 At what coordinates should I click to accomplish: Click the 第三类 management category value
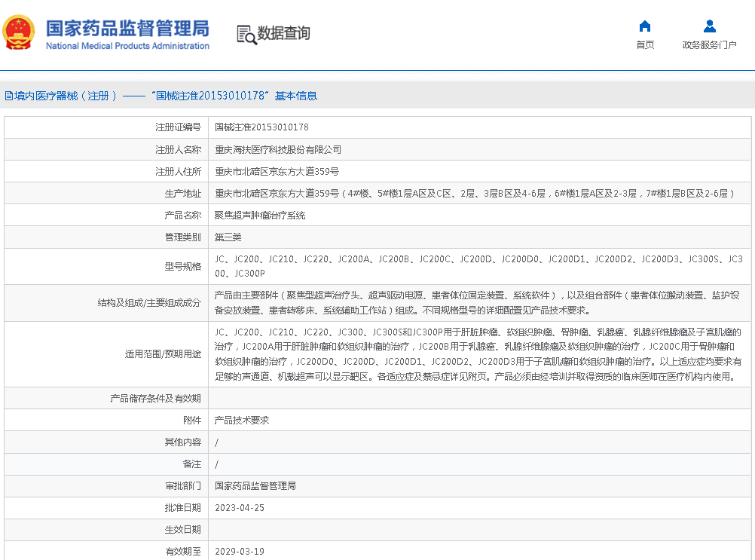coord(228,237)
